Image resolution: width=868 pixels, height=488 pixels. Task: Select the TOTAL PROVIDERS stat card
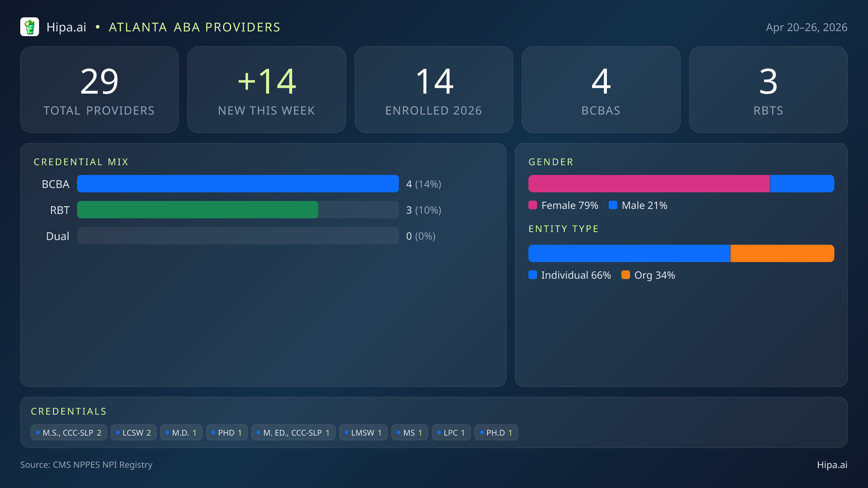99,89
